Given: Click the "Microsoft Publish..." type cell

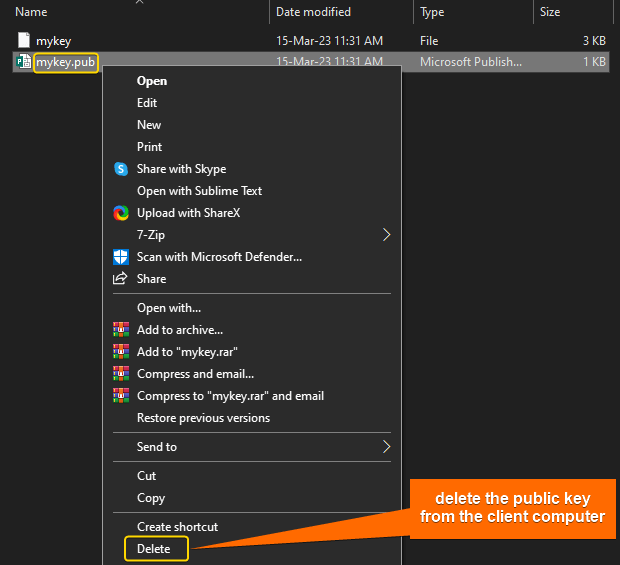Looking at the screenshot, I should (471, 62).
